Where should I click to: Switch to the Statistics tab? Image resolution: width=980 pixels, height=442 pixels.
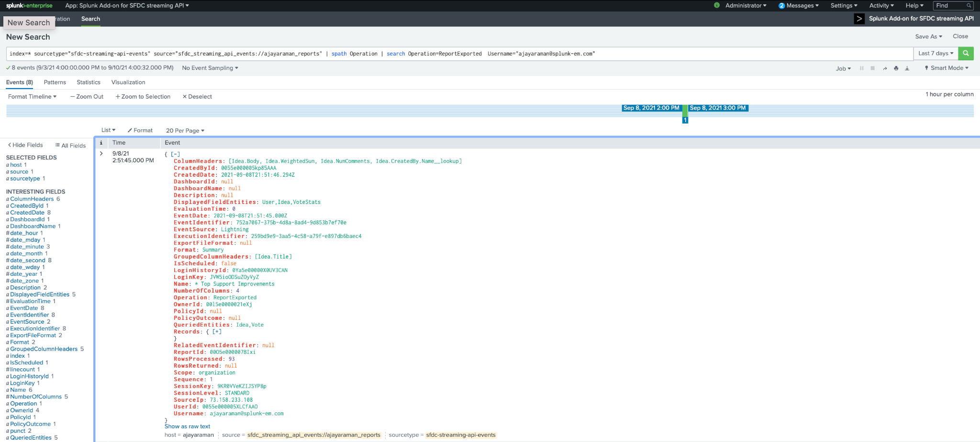pyautogui.click(x=89, y=82)
